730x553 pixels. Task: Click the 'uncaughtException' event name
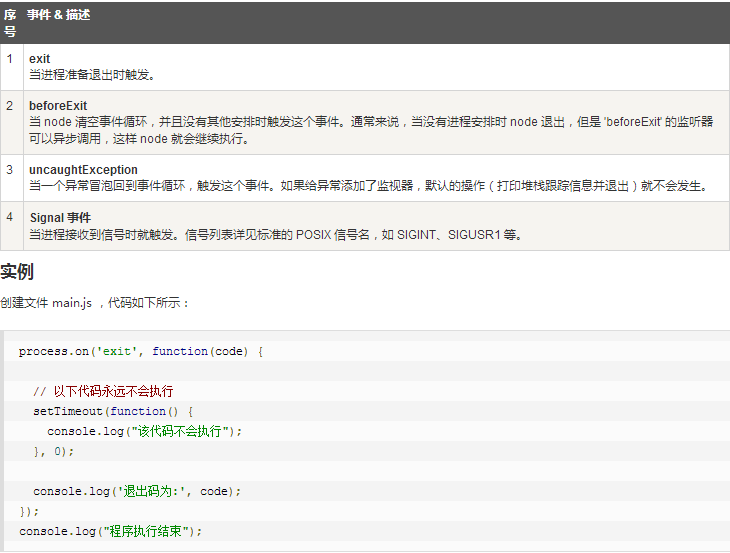pyautogui.click(x=83, y=170)
